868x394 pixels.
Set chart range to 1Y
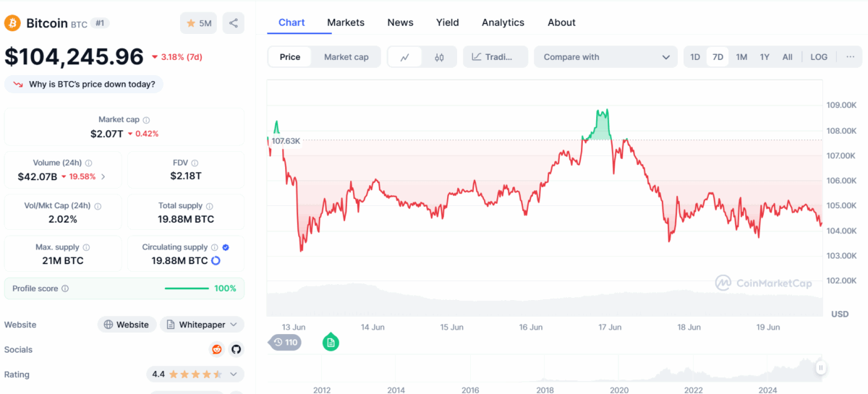765,57
